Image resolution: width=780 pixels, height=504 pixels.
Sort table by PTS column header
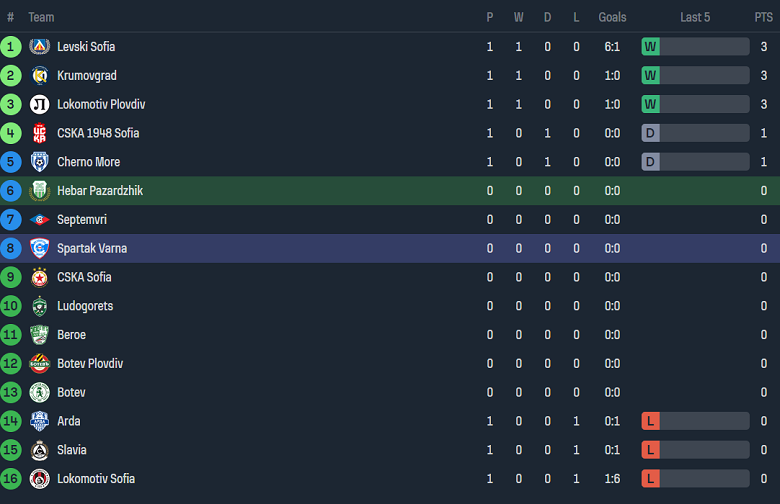pos(763,17)
